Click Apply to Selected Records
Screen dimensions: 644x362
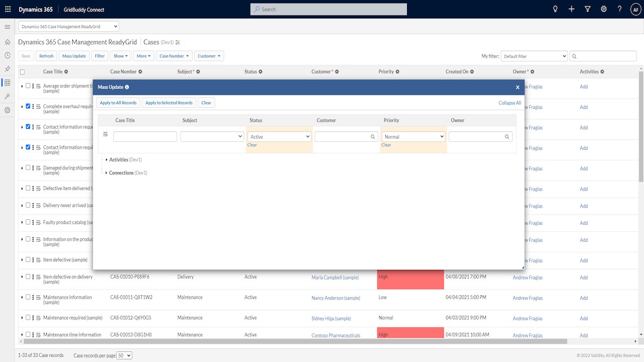(169, 103)
